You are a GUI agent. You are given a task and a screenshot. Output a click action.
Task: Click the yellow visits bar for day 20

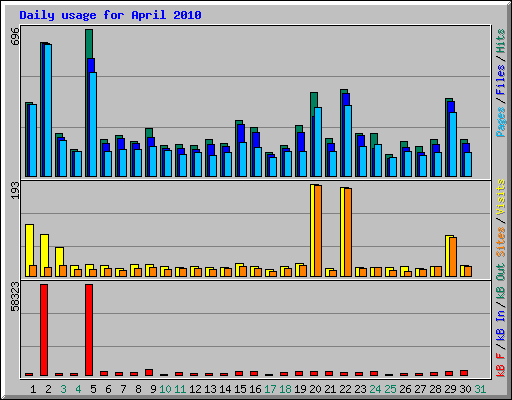tap(312, 230)
